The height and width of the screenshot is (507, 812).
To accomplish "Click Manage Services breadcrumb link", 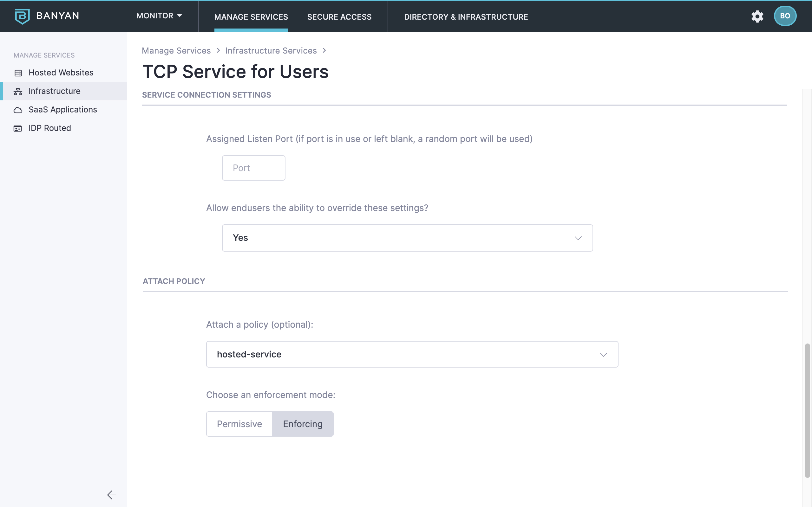I will 176,51.
